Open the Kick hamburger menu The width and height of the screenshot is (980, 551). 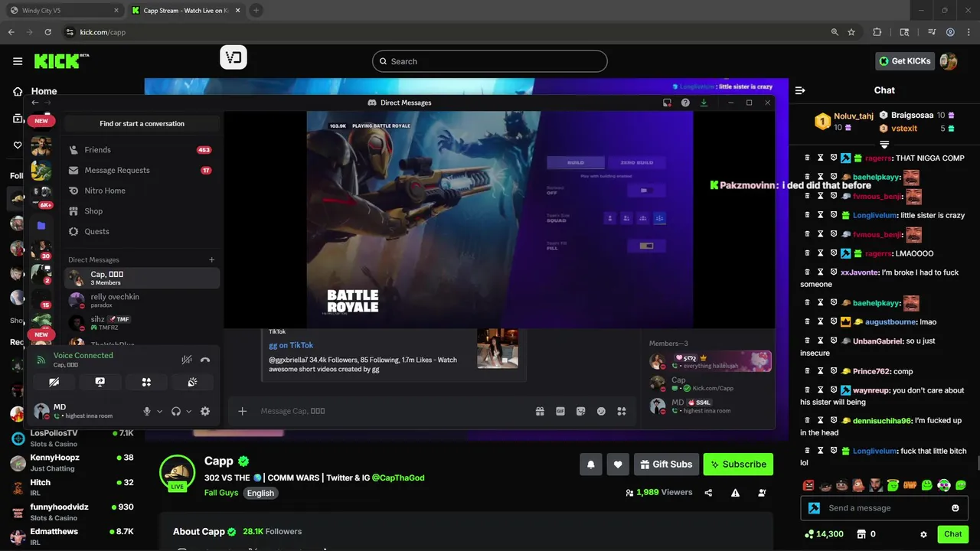coord(18,61)
